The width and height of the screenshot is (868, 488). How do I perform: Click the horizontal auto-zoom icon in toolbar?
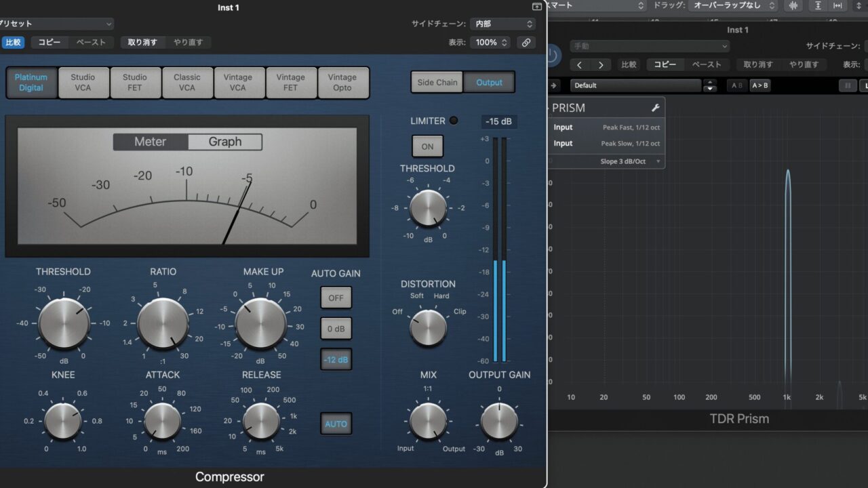(x=838, y=5)
